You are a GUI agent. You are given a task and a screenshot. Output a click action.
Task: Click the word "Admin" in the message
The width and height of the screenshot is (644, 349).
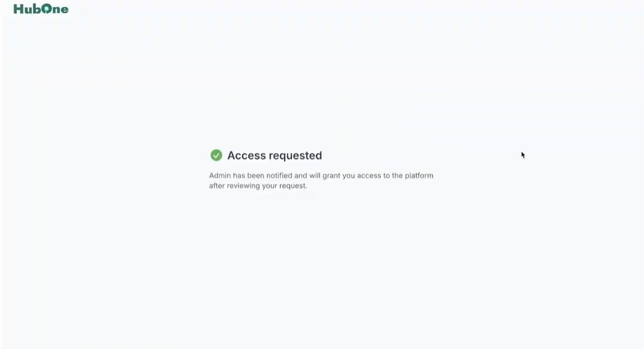click(x=220, y=175)
